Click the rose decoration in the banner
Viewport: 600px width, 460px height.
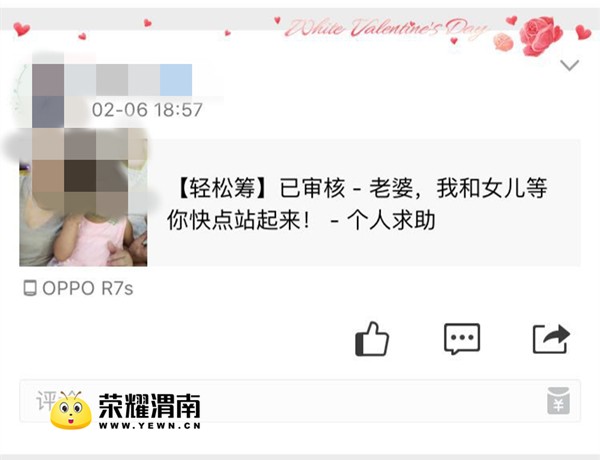(540, 36)
